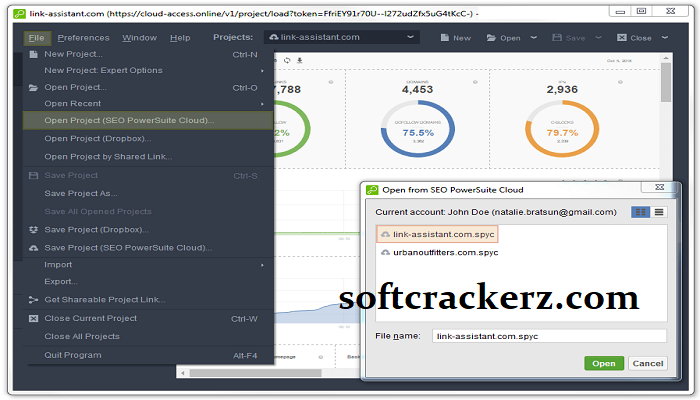
Task: Select link-assistant.com.spyc in file list
Action: [x=438, y=234]
